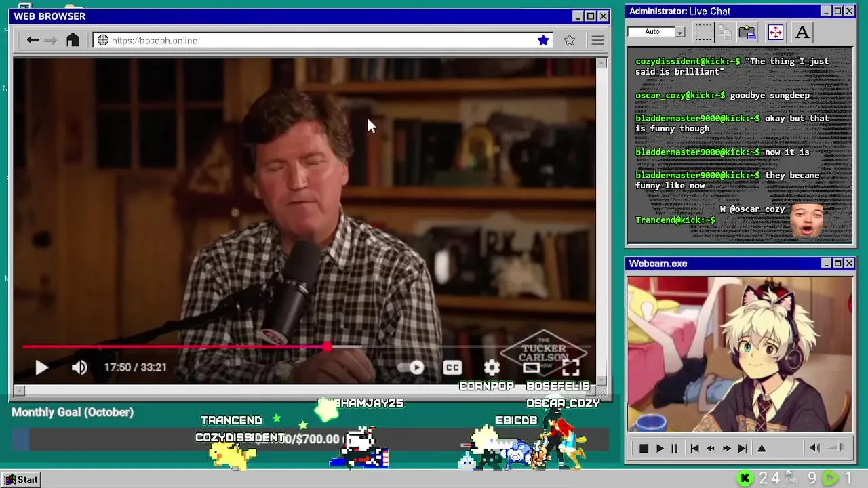868x488 pixels.
Task: Enter fullscreen on the video player
Action: coord(570,367)
